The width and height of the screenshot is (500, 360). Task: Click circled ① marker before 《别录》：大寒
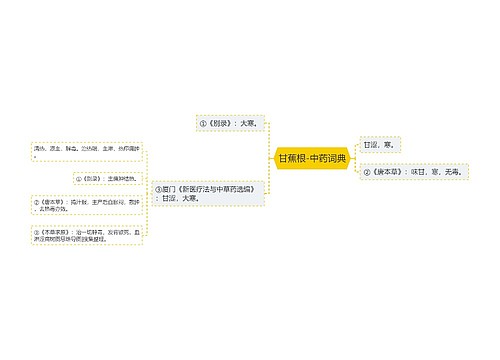[x=203, y=124]
